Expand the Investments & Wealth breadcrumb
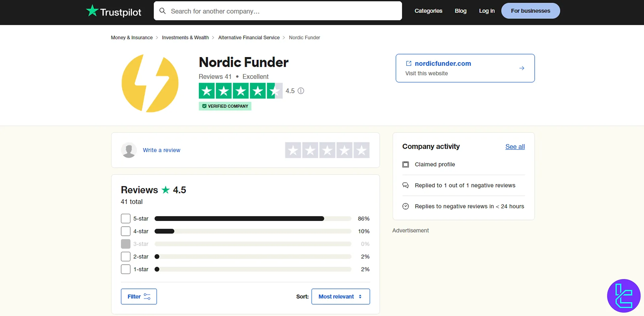Screen dimensions: 644x316 [185, 37]
